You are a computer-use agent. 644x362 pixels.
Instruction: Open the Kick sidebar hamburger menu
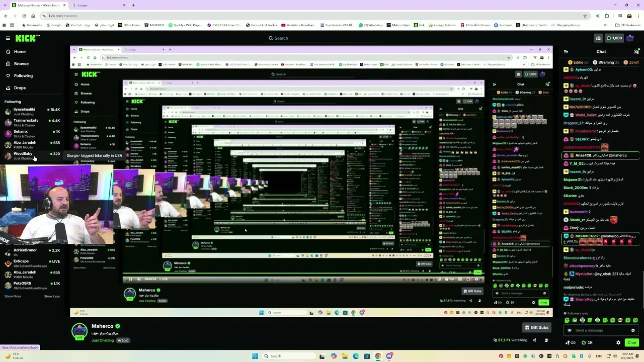[x=8, y=38]
